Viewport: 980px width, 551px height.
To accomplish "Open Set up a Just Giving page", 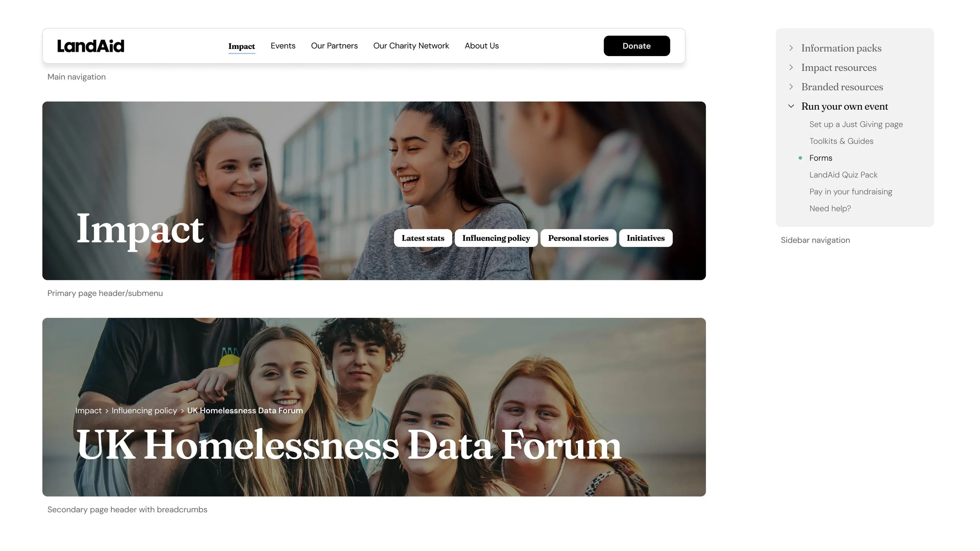I will pos(856,124).
